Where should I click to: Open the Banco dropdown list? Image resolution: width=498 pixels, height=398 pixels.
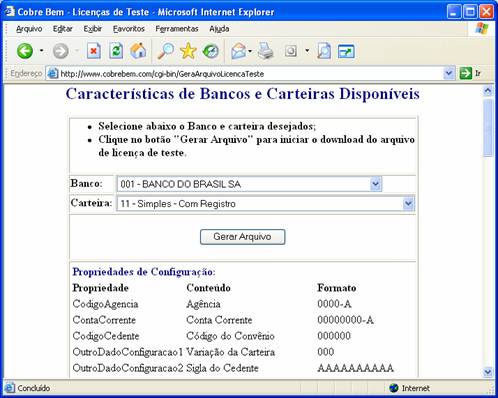pyautogui.click(x=249, y=184)
